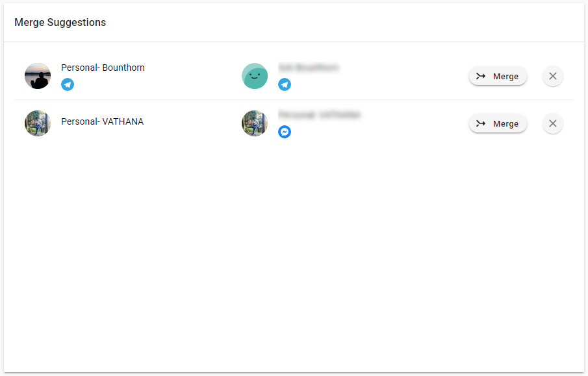The height and width of the screenshot is (376, 588).
Task: Open the green smiley face avatar
Action: click(255, 76)
